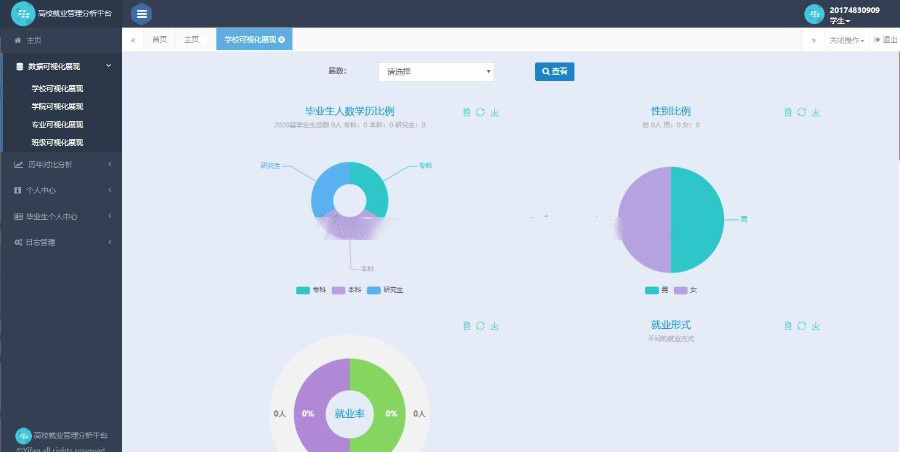Viewport: 900px width, 452px height.
Task: Refresh the 性别比例 pie chart
Action: pyautogui.click(x=802, y=112)
